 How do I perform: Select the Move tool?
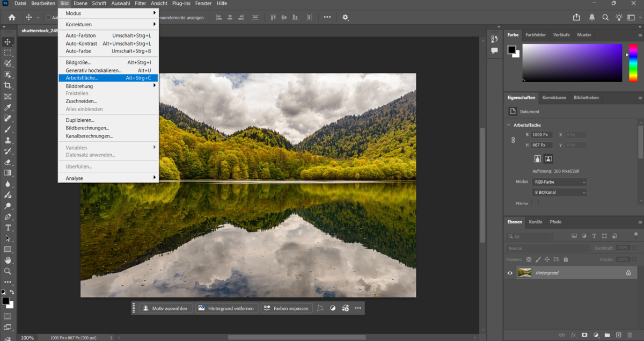pyautogui.click(x=8, y=41)
